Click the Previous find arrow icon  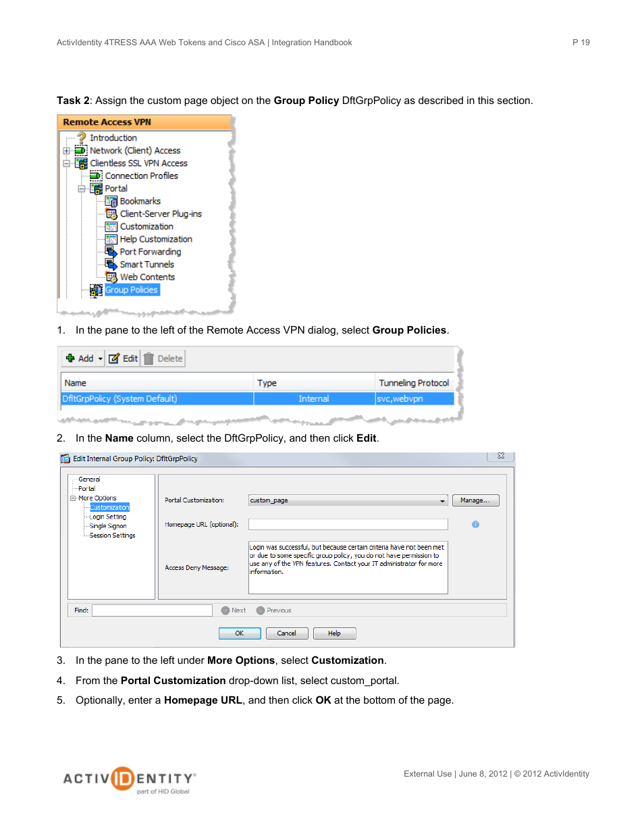tap(261, 610)
